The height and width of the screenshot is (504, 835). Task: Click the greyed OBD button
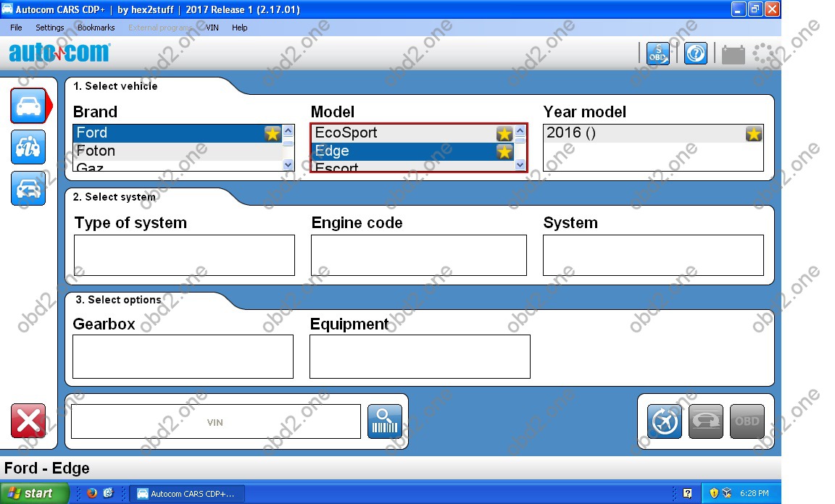[x=747, y=421]
